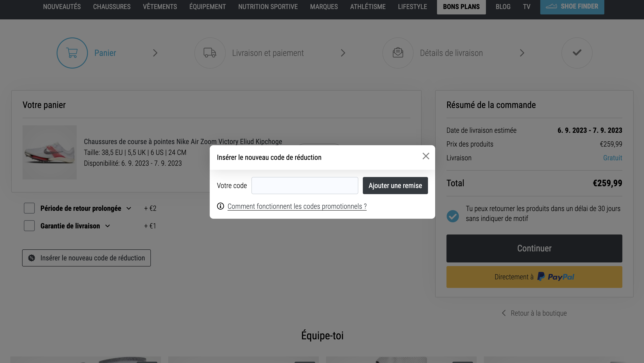This screenshot has height=363, width=644.
Task: Open the Lifestyle menu
Action: (x=412, y=7)
